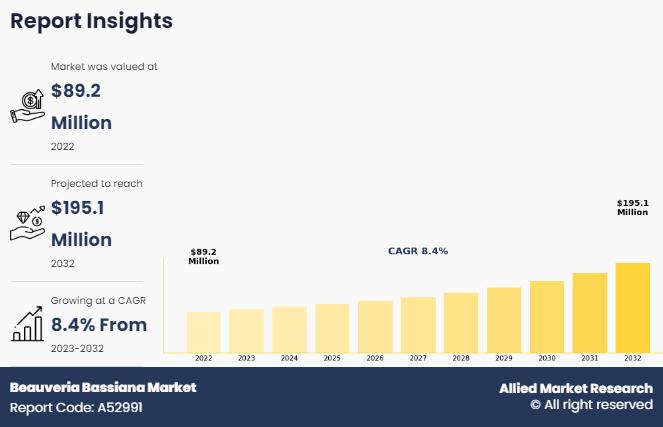Viewport: 663px width, 427px height.
Task: Click the Allied Market Research footer text
Action: pos(576,388)
